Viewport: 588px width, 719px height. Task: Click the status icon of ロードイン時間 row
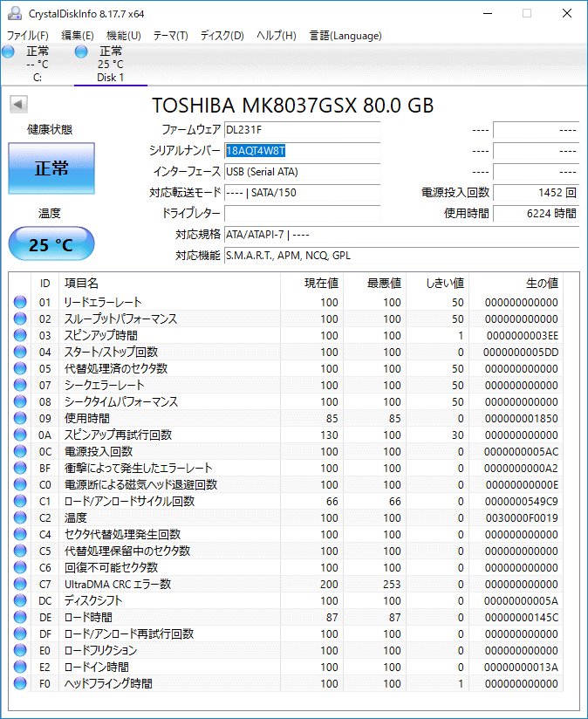[x=20, y=667]
